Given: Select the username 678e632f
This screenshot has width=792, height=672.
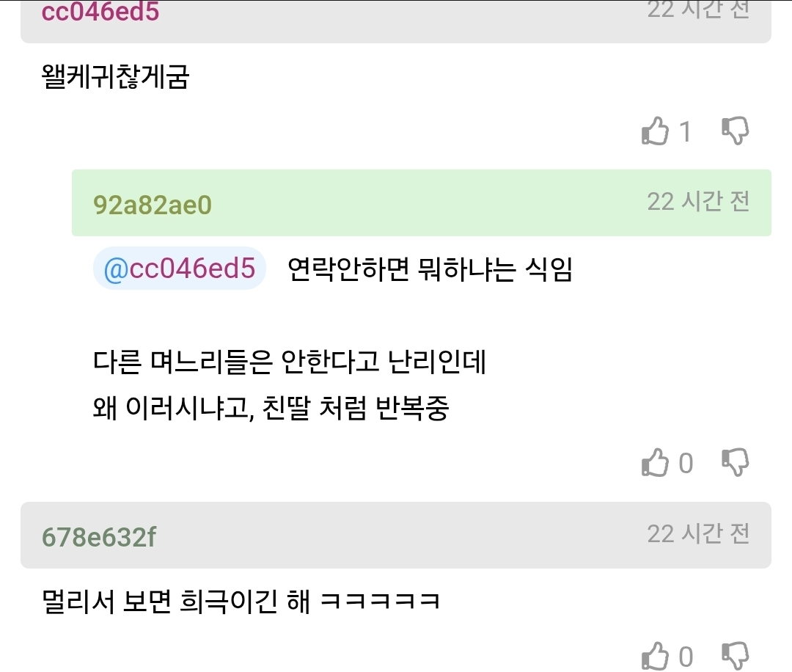Looking at the screenshot, I should pos(99,537).
